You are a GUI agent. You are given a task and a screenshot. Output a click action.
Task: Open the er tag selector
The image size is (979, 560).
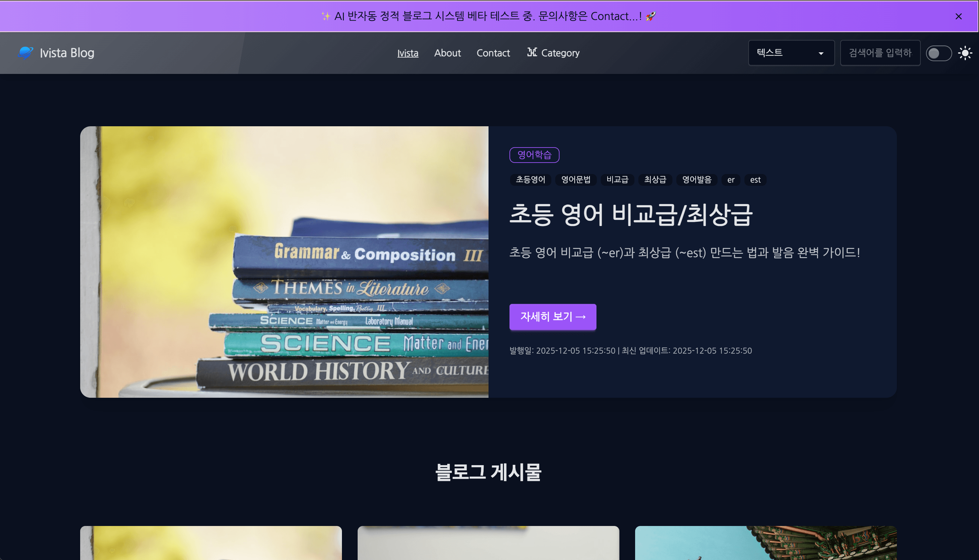click(x=731, y=180)
